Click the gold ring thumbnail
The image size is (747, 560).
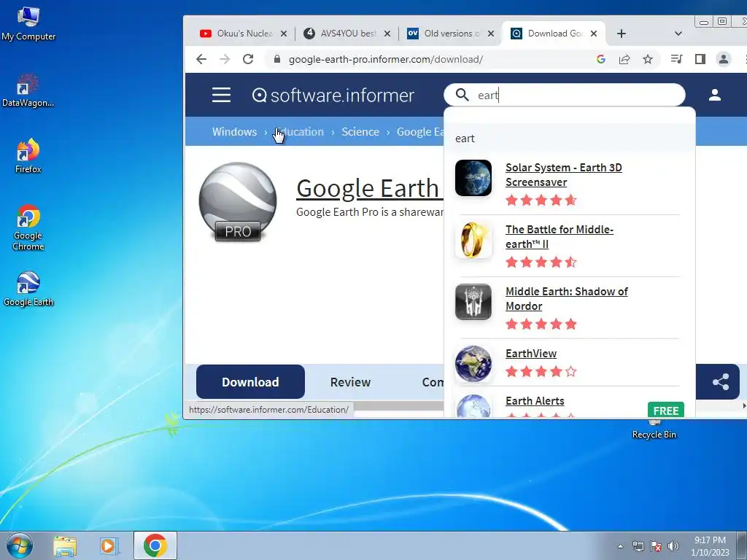click(x=473, y=239)
